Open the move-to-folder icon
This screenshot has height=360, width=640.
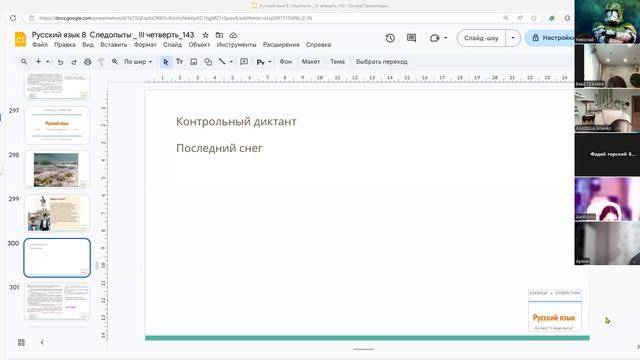pos(219,35)
